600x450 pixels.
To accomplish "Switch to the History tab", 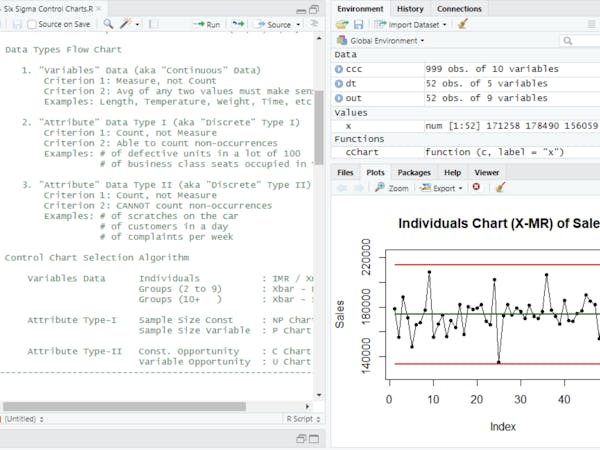I will (410, 9).
